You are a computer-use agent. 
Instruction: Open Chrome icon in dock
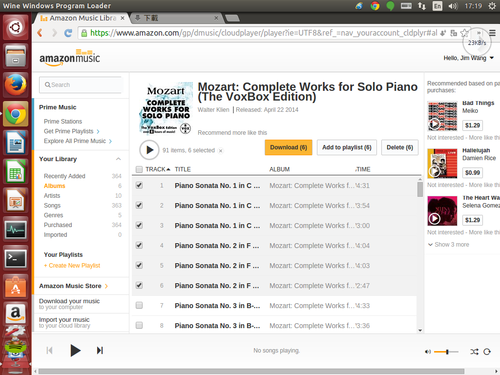coord(15,114)
